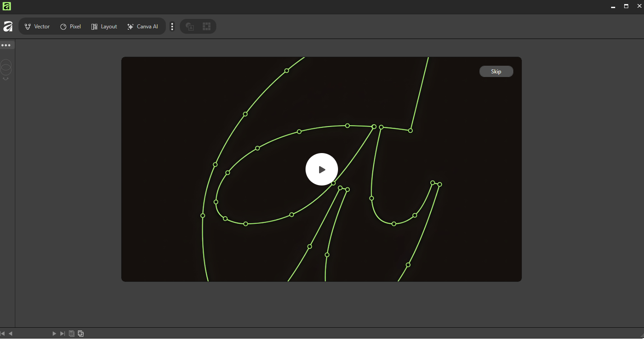Open the Layout studio
This screenshot has width=644, height=339.
[104, 27]
